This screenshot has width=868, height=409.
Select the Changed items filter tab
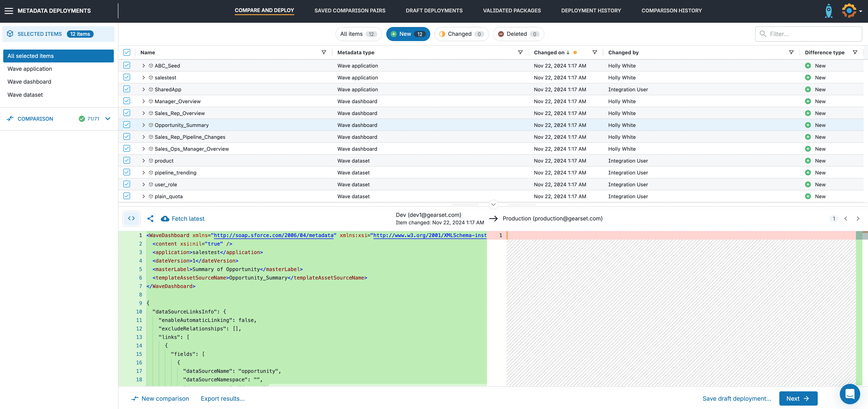pyautogui.click(x=461, y=34)
